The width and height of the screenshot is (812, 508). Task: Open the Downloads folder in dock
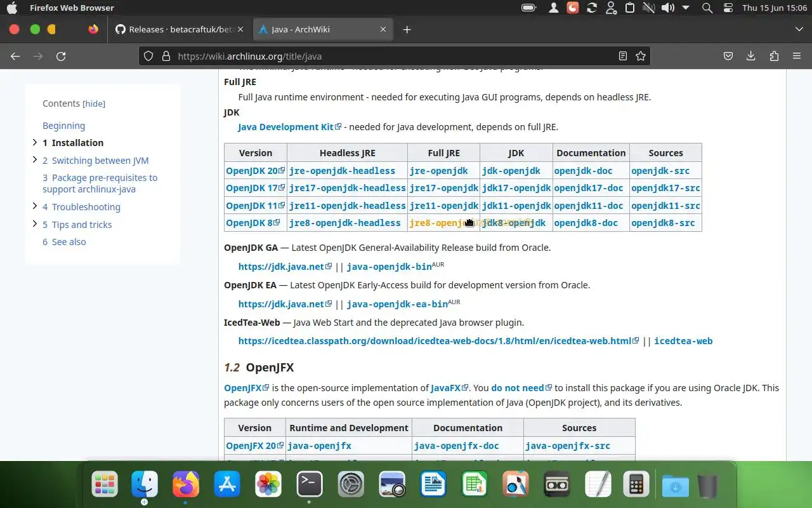coord(676,486)
